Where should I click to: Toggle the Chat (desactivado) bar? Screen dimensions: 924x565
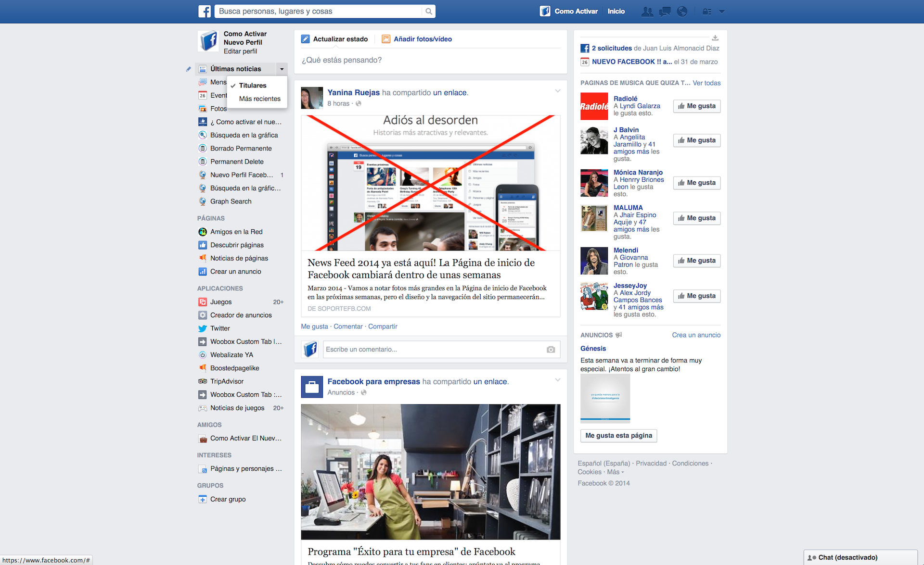point(847,557)
